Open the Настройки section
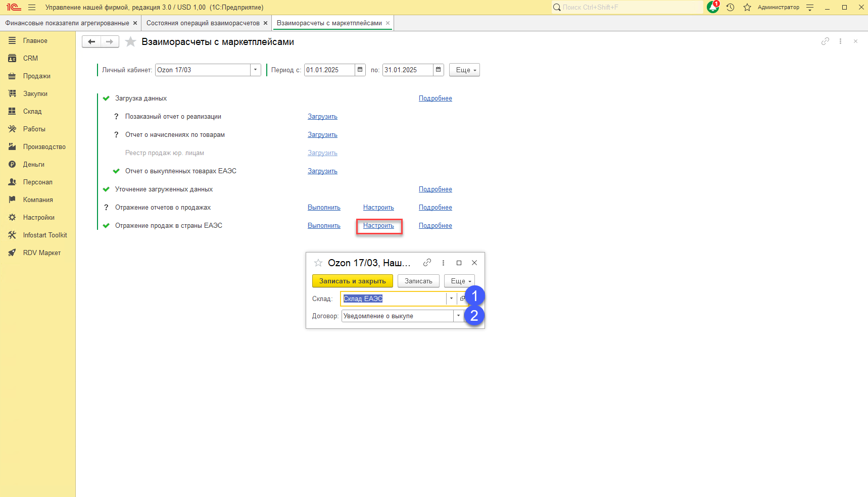This screenshot has height=497, width=868. [38, 218]
